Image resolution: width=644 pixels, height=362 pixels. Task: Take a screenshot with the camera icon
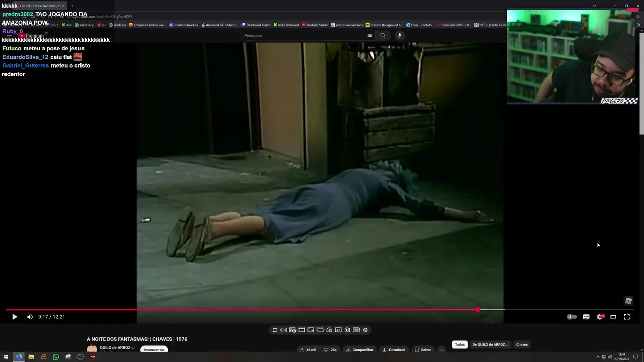tap(347, 330)
